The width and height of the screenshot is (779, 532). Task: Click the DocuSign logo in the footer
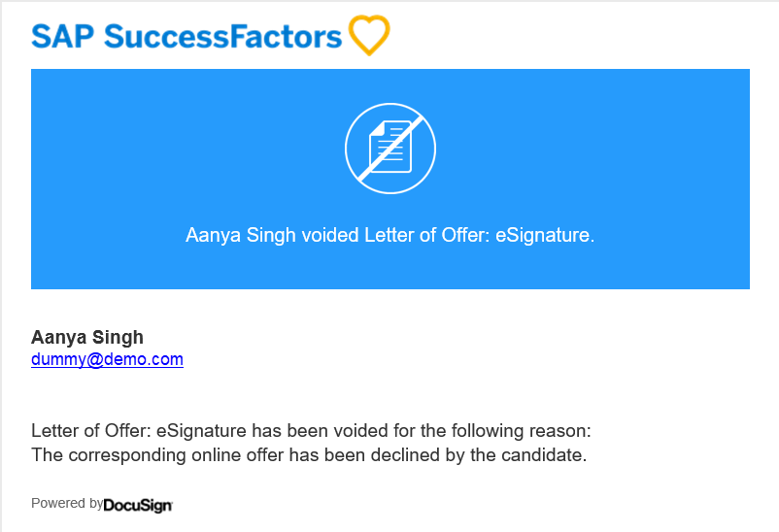(138, 505)
